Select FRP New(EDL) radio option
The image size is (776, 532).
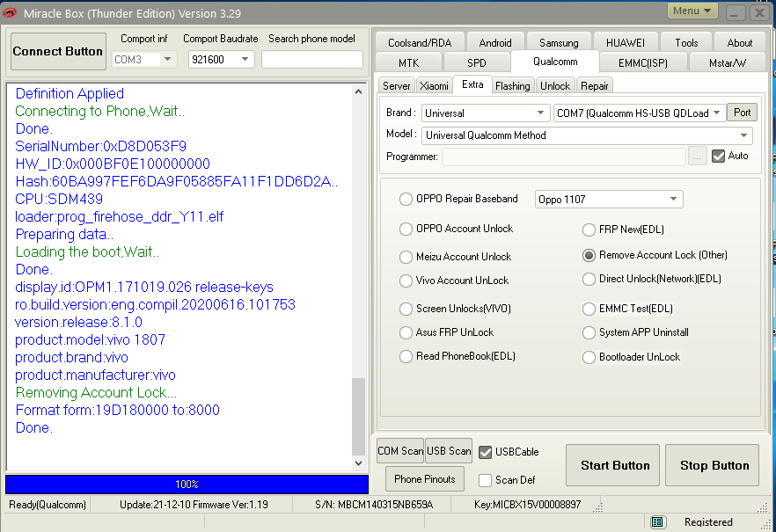point(589,230)
